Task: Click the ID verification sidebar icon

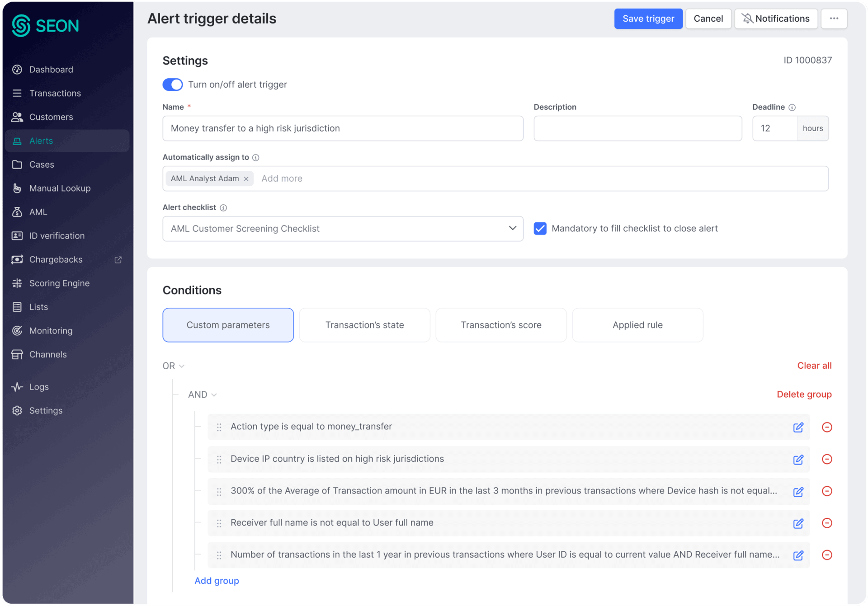Action: point(17,236)
